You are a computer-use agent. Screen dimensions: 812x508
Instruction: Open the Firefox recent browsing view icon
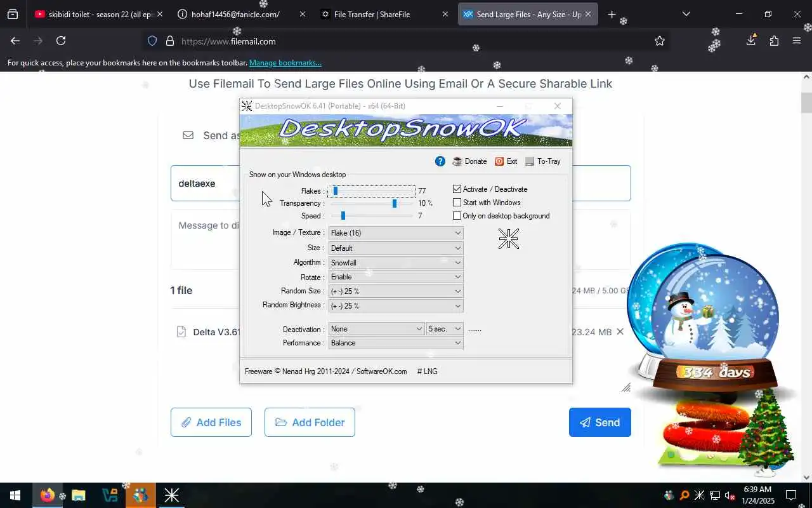pos(13,14)
